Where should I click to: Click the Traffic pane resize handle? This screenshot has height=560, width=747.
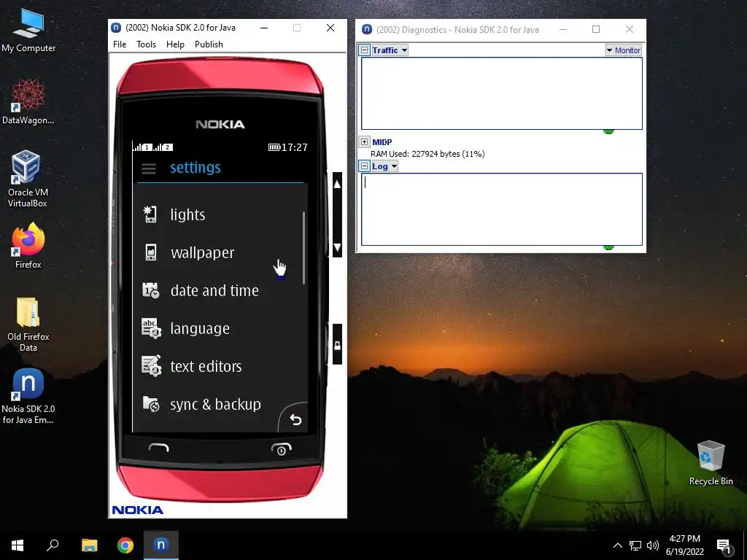(608, 131)
